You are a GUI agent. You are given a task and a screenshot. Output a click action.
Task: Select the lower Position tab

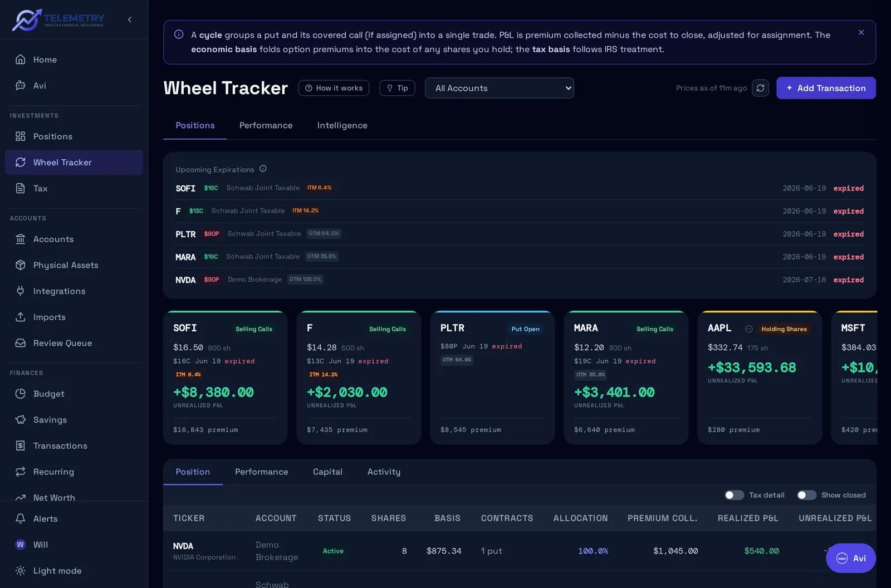(193, 472)
